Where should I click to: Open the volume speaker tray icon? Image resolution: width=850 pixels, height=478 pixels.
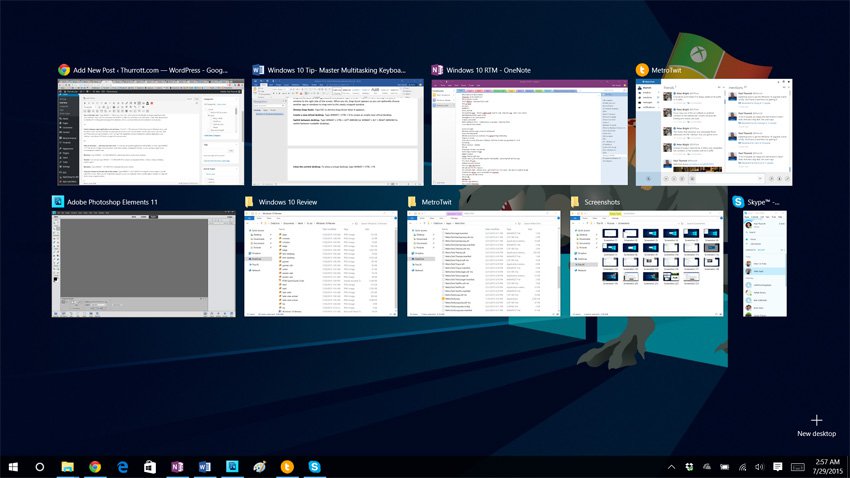759,467
